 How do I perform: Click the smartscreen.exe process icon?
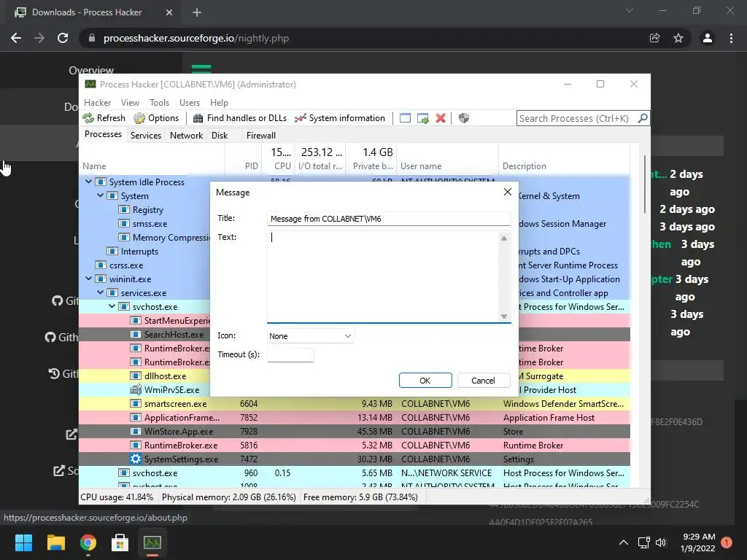(x=136, y=403)
